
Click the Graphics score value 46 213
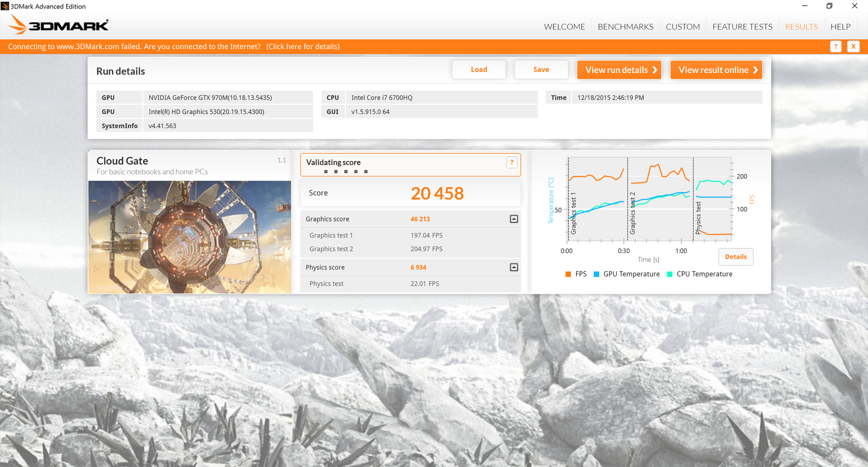click(x=420, y=219)
